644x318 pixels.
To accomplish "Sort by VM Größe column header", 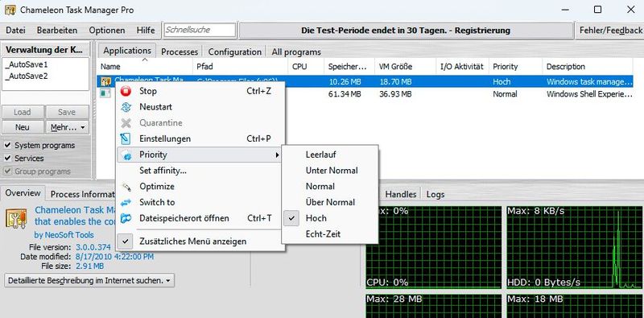I will click(x=405, y=67).
